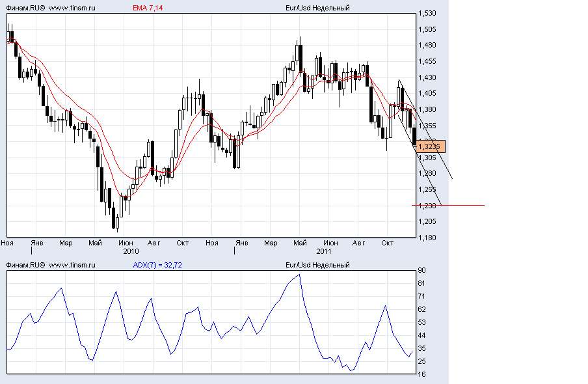Click the ADX scale value 62
The width and height of the screenshot is (588, 384).
pyautogui.click(x=421, y=309)
